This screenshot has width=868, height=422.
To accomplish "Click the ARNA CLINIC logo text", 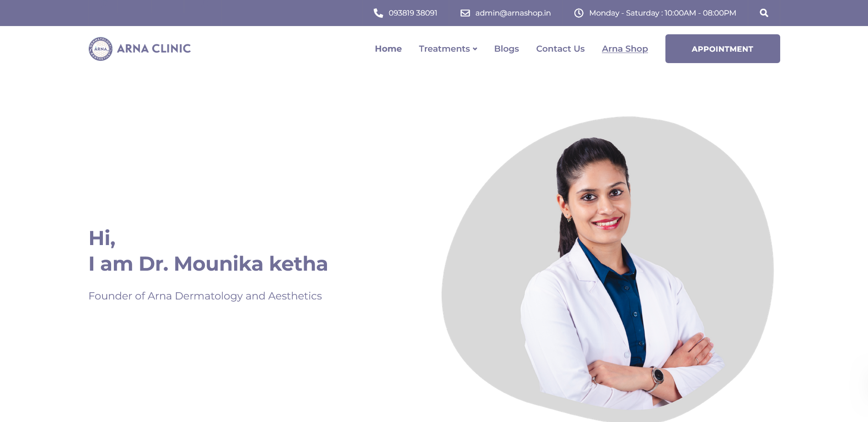I will pyautogui.click(x=154, y=48).
